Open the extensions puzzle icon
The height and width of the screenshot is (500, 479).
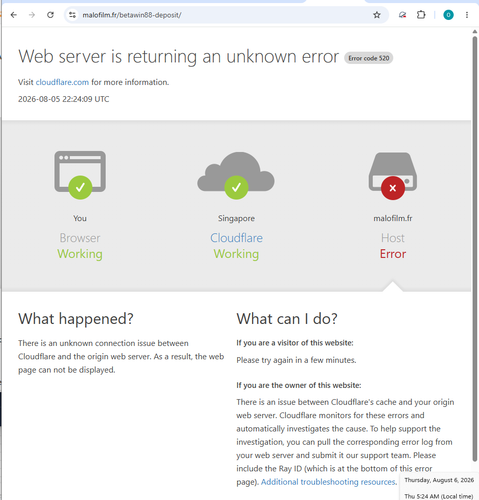(x=421, y=15)
